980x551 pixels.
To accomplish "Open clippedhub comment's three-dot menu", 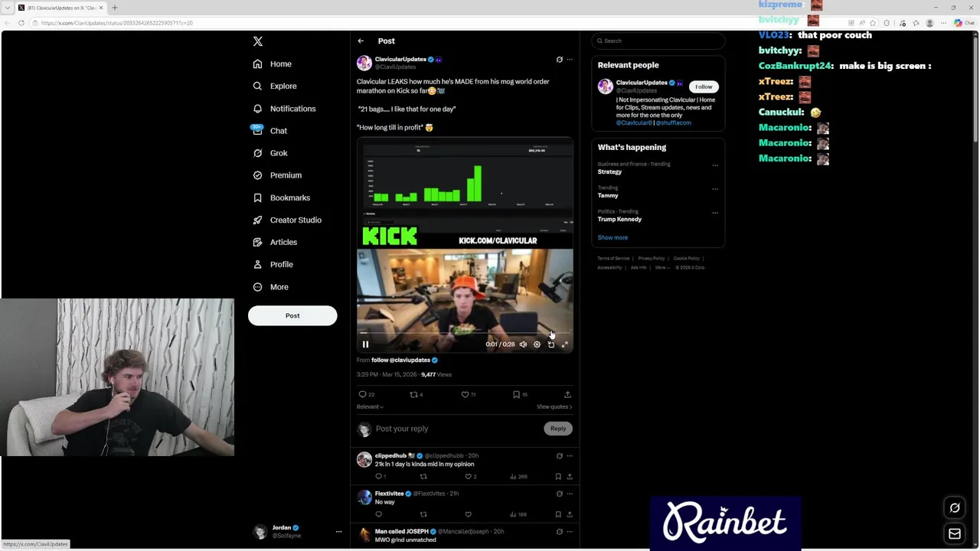I will pyautogui.click(x=569, y=456).
